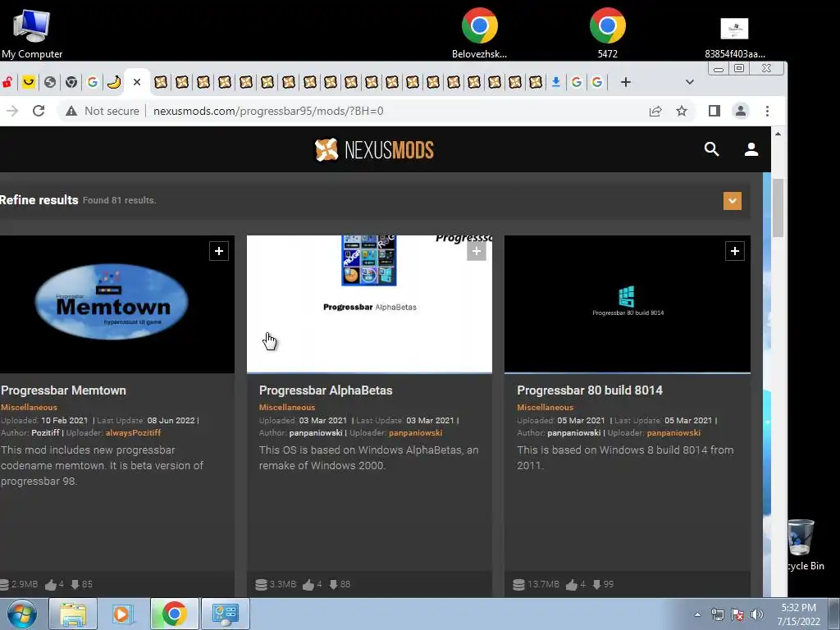Switch to the yellow smiley favicon tab

(x=29, y=82)
